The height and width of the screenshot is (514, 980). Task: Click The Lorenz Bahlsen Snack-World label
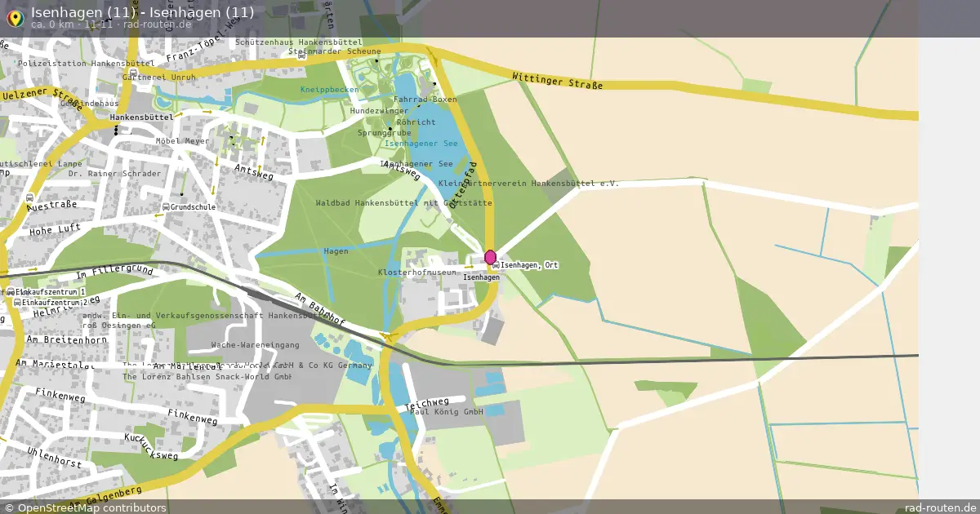pos(207,378)
